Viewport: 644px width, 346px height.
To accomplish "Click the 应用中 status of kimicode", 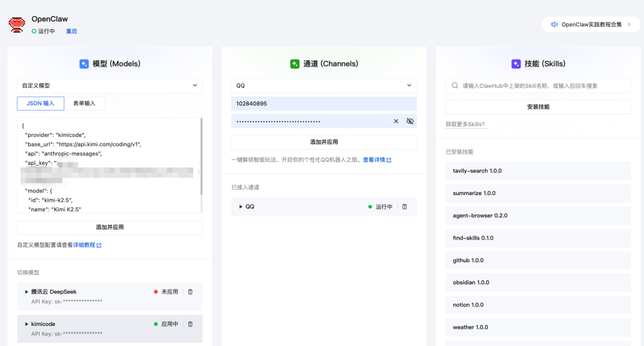I will tap(166, 325).
